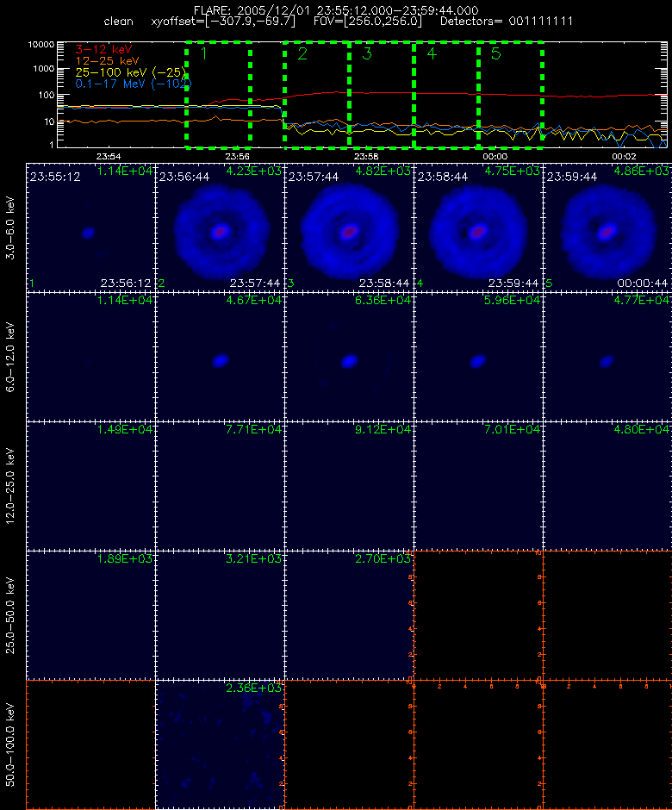Click the 00:00:44 end time label
The image size is (672, 810).
(x=643, y=283)
